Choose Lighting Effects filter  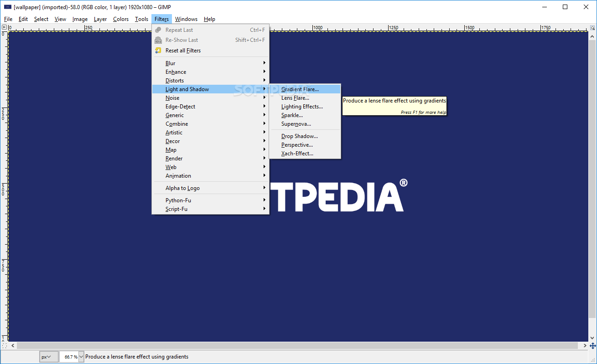(x=305, y=107)
